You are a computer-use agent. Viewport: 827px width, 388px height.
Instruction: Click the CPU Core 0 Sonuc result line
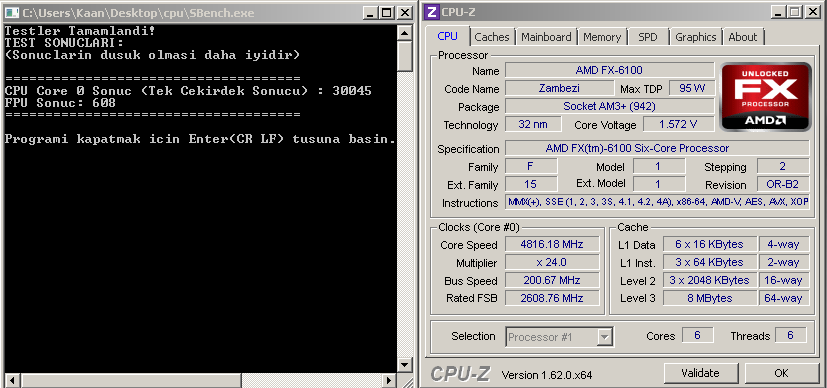click(188, 91)
